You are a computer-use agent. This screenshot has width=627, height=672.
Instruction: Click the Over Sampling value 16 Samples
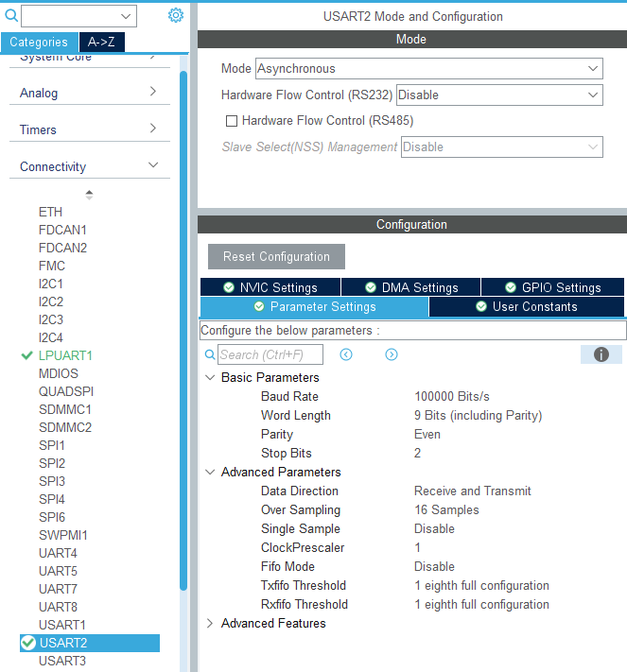[x=446, y=509]
